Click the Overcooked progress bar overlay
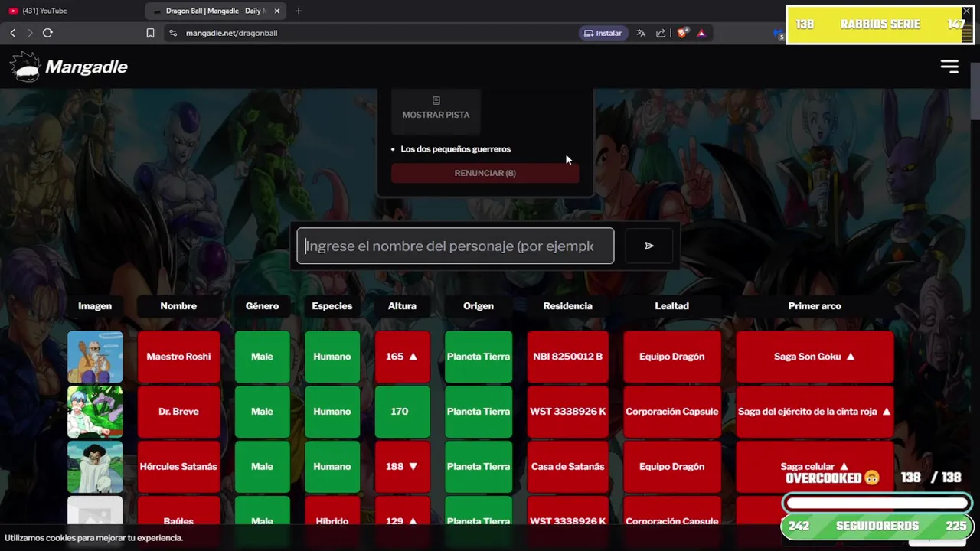 (877, 504)
